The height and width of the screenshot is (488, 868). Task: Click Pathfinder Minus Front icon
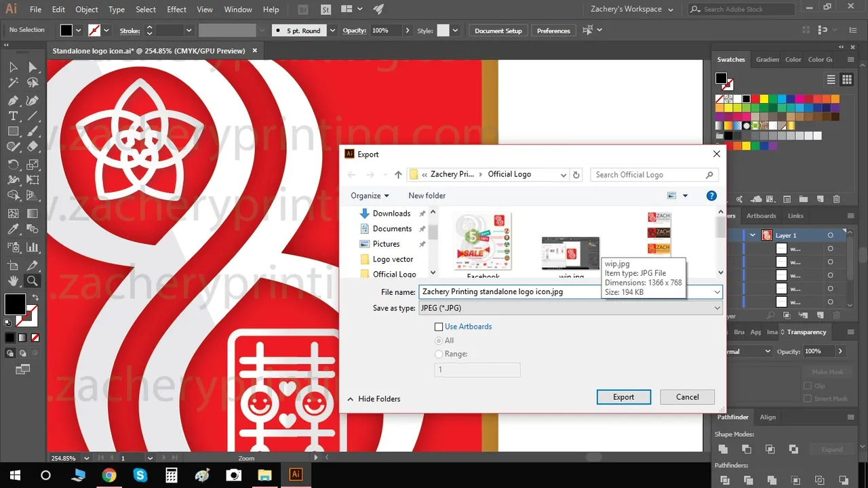point(747,449)
